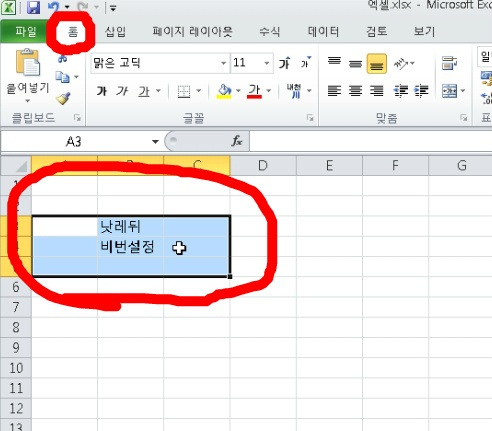
Task: Click the cell containing 낫레뒤
Action: point(131,226)
